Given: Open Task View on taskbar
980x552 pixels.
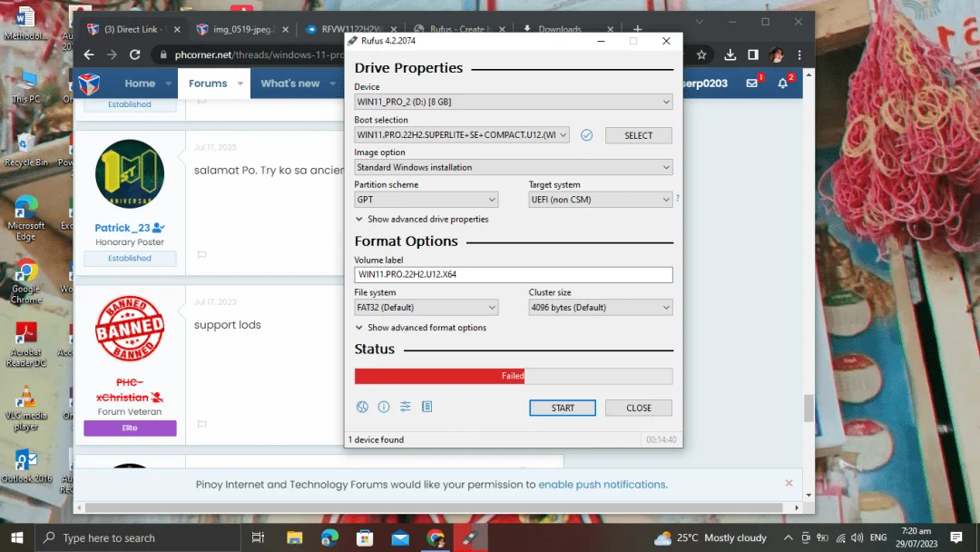Looking at the screenshot, I should click(x=258, y=537).
